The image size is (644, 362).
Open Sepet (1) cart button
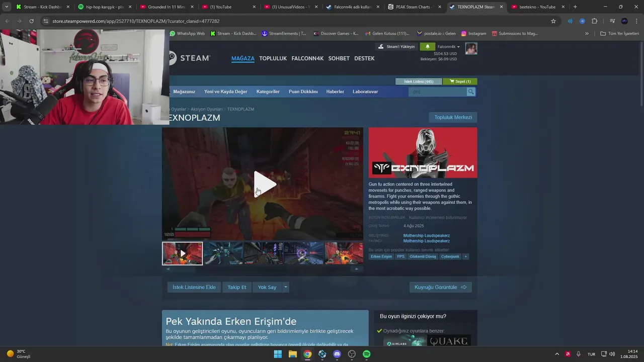(x=460, y=81)
